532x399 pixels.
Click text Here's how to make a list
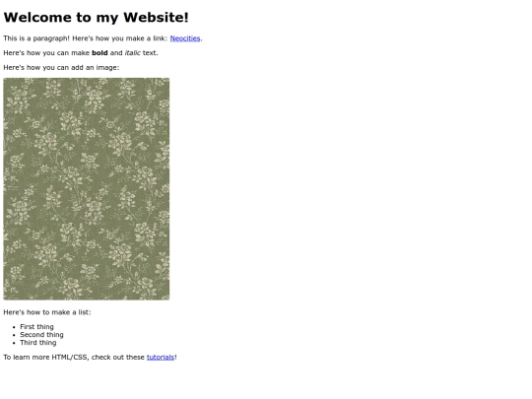click(47, 312)
